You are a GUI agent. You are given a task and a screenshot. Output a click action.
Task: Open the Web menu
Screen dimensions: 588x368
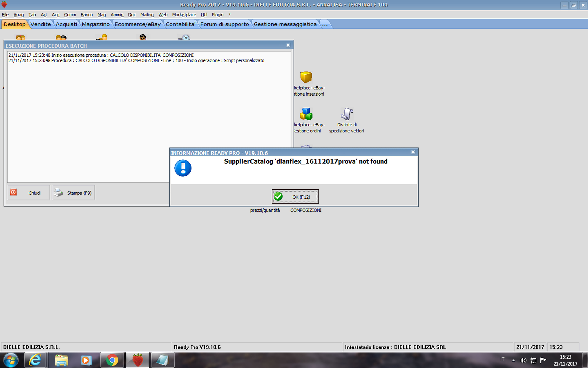(163, 15)
